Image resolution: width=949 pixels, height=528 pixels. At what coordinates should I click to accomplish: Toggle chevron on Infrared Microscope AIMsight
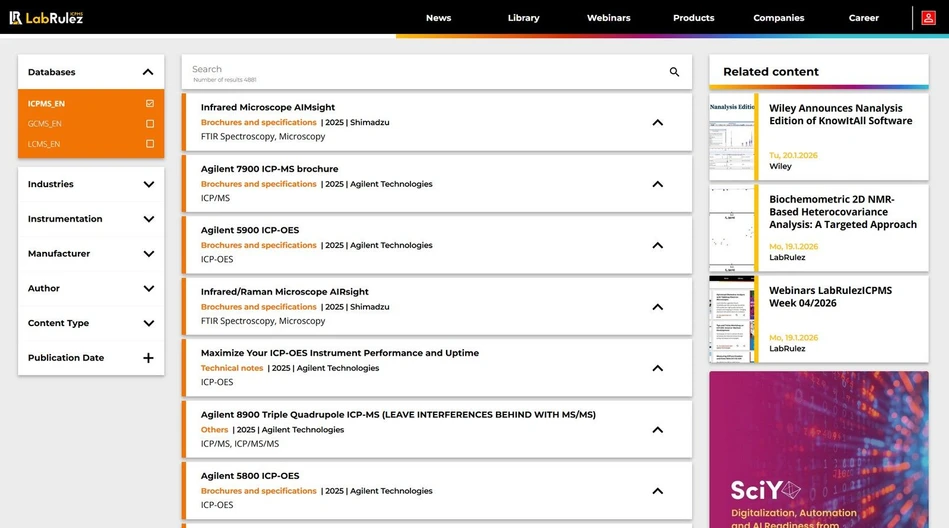(x=657, y=123)
